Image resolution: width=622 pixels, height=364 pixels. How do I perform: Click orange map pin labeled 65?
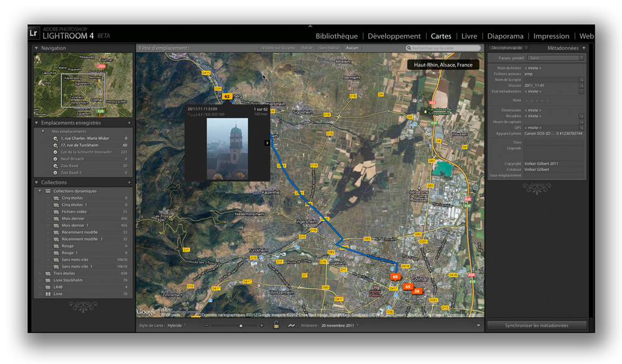pyautogui.click(x=408, y=286)
